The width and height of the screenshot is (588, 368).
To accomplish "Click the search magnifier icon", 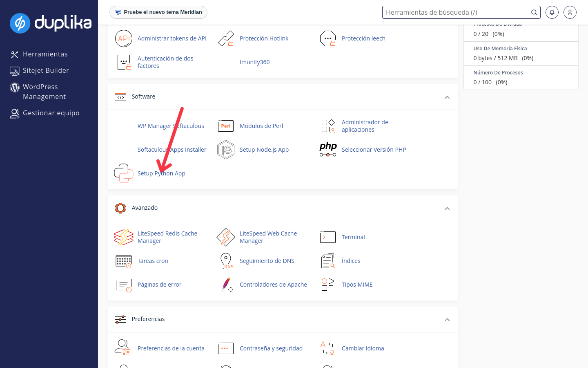I will 534,12.
